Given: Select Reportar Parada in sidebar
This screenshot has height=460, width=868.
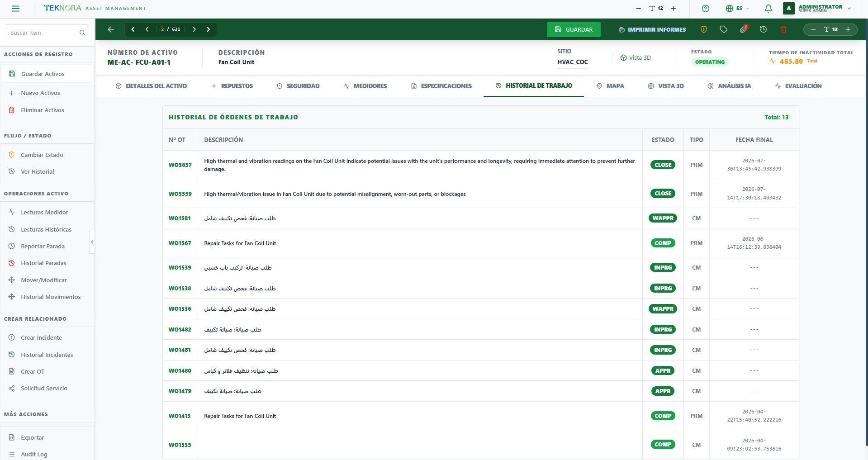Looking at the screenshot, I should click(x=47, y=246).
